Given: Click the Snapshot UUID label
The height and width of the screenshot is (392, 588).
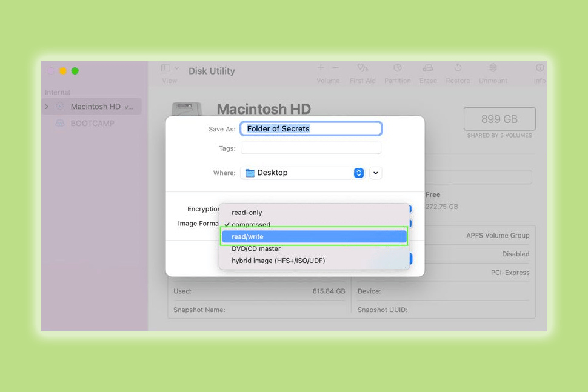Looking at the screenshot, I should click(x=383, y=310).
